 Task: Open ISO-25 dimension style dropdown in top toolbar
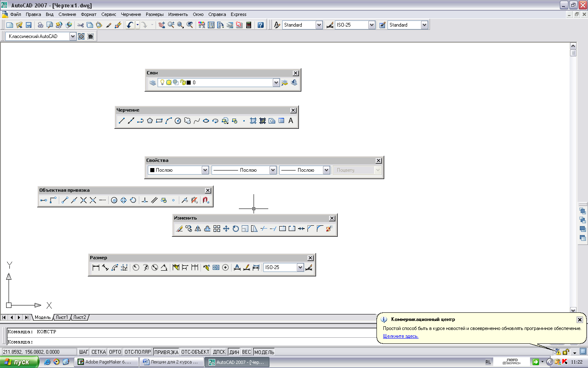click(x=372, y=25)
